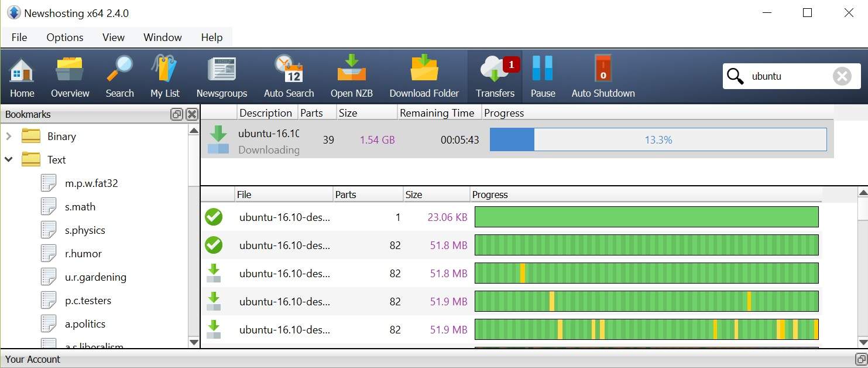Clear the ubuntu search text
The image size is (868, 368).
click(842, 76)
